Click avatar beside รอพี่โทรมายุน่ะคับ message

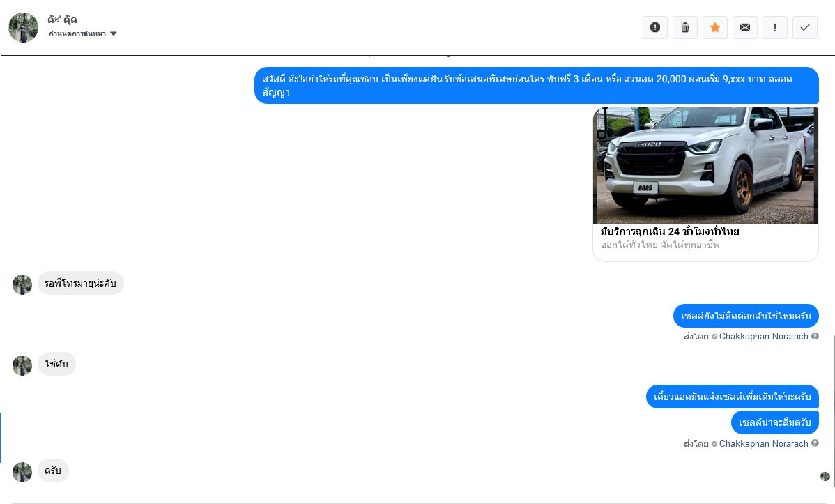22,284
